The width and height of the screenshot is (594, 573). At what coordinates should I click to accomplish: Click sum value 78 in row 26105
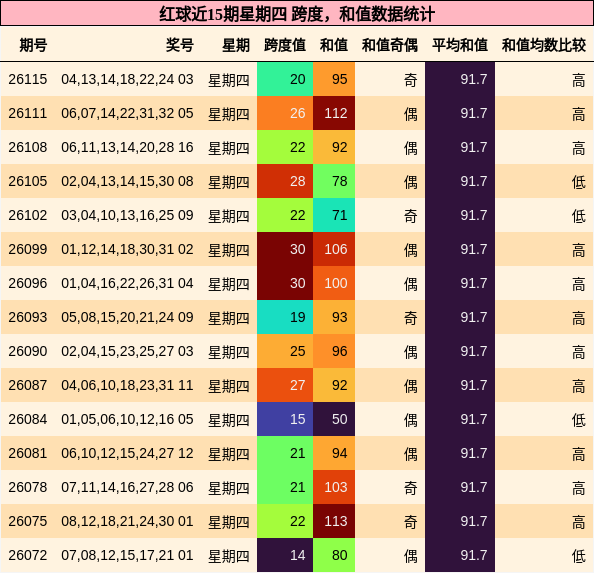(x=334, y=181)
